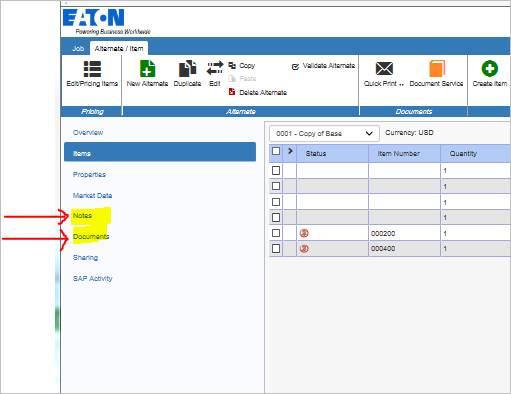
Task: Click item number 000400 cell
Action: point(404,249)
